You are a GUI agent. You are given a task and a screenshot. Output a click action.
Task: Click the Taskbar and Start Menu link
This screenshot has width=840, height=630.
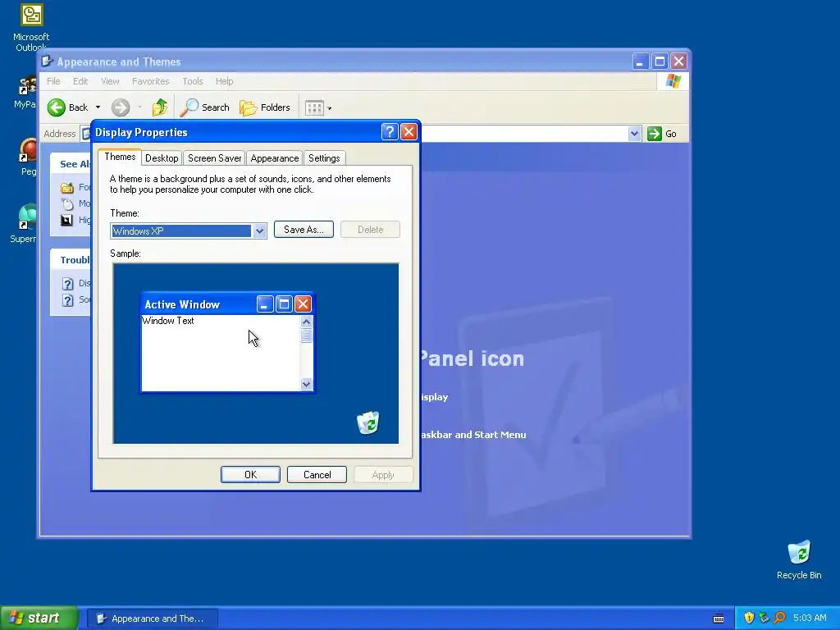(x=473, y=435)
